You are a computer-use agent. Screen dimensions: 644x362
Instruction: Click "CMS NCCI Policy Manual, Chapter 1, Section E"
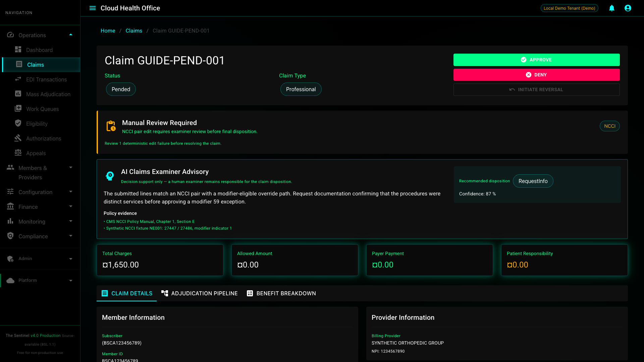(150, 222)
